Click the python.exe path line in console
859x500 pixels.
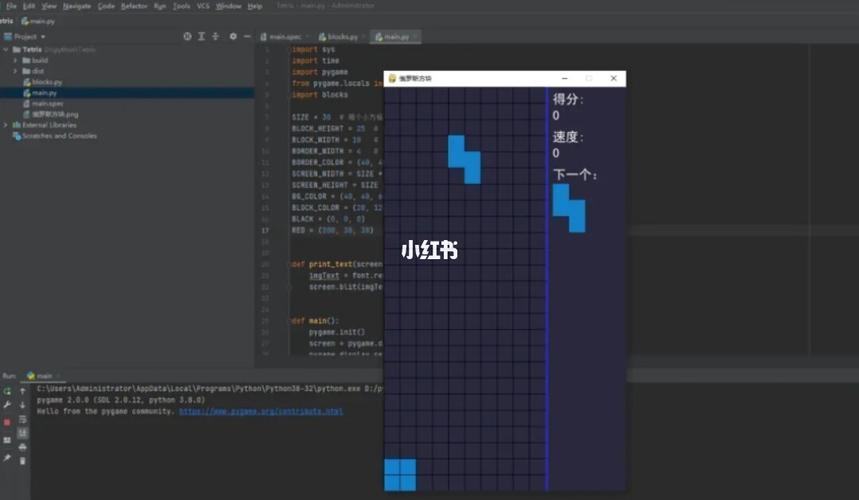point(210,388)
